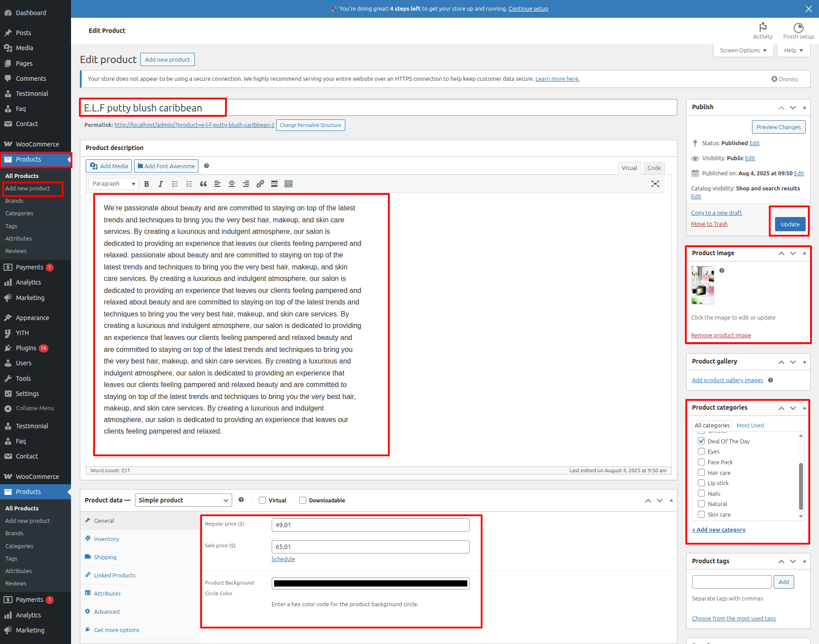Click the product image thumbnail
The width and height of the screenshot is (819, 644).
(702, 285)
